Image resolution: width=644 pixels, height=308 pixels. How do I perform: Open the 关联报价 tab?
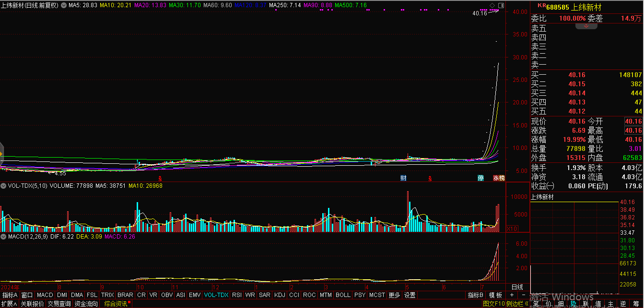[32, 304]
